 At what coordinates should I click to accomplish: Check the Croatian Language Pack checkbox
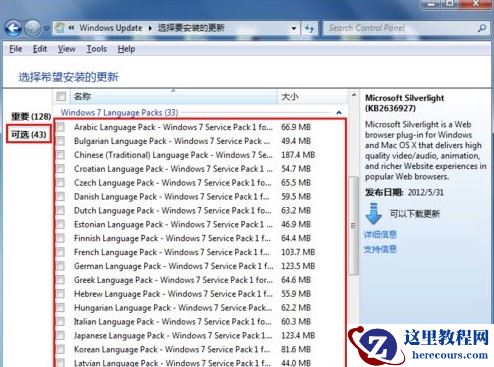click(x=61, y=169)
